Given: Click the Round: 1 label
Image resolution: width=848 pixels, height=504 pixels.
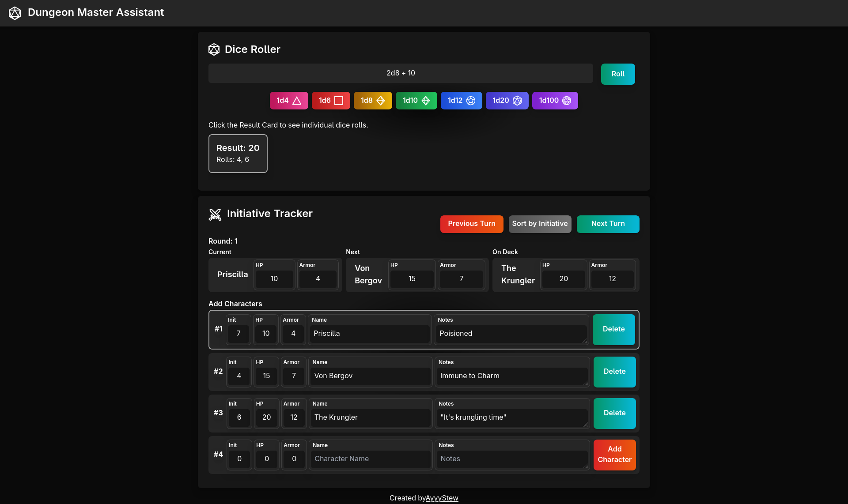Looking at the screenshot, I should [223, 241].
